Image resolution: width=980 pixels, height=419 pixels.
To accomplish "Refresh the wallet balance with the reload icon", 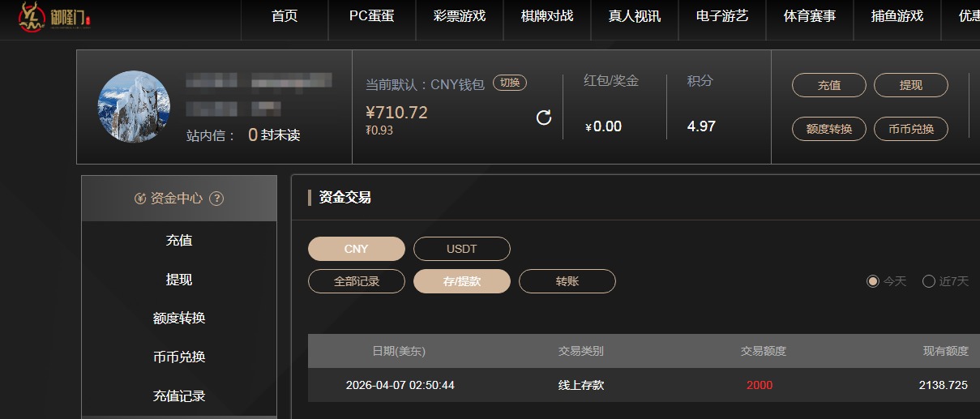I will point(544,118).
